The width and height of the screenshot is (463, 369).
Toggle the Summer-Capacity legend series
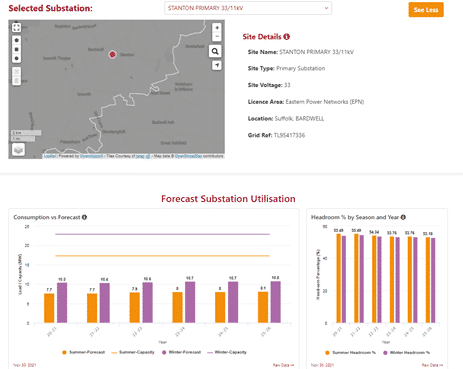click(x=133, y=352)
